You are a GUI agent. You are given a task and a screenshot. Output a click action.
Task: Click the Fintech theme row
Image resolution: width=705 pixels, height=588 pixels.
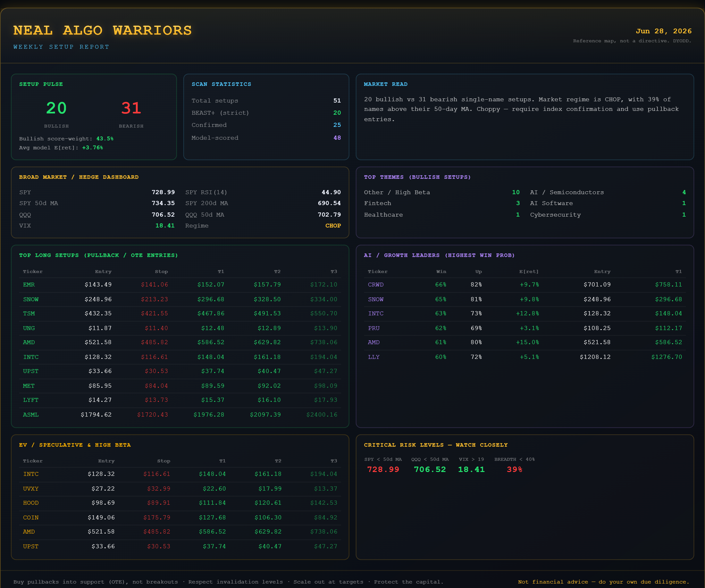442,203
